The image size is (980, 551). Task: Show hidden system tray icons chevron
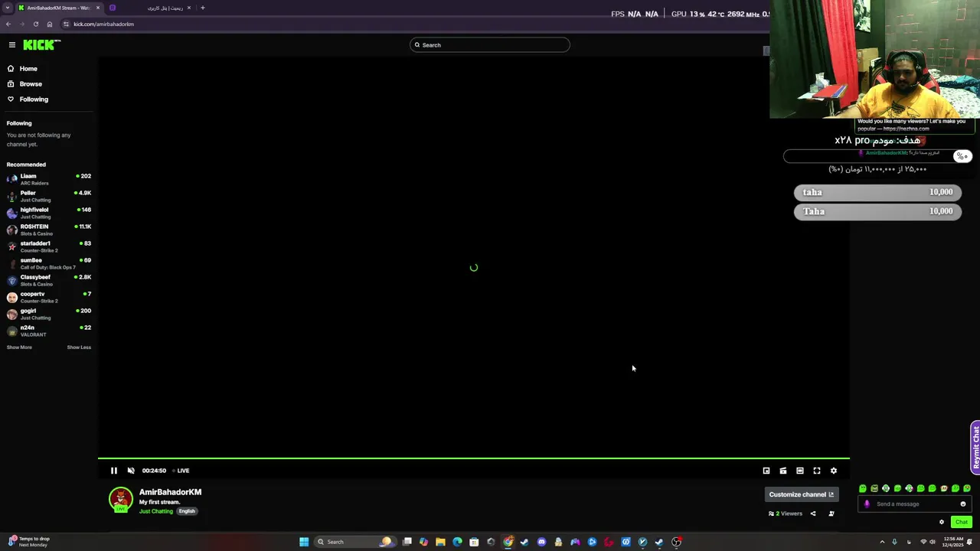[882, 542]
